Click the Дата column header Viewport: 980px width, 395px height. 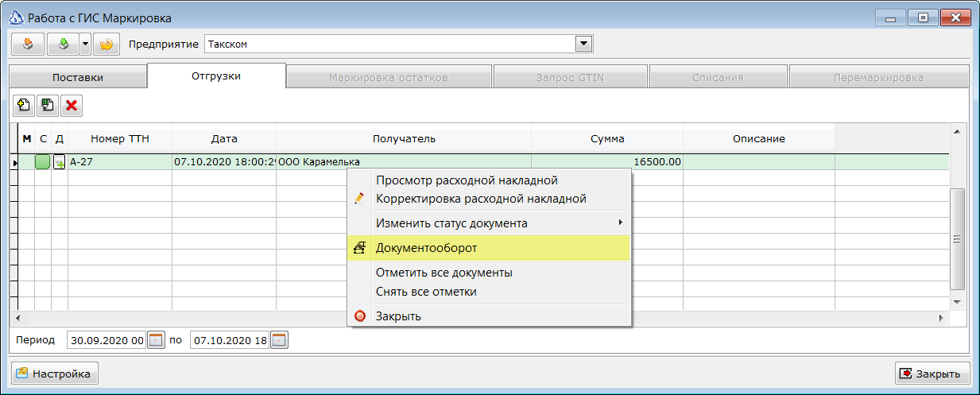[224, 138]
